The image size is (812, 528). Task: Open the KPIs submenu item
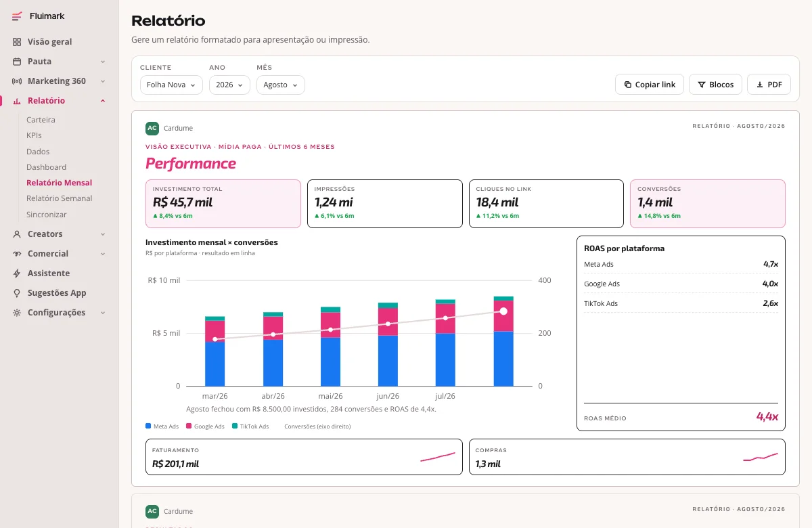34,135
